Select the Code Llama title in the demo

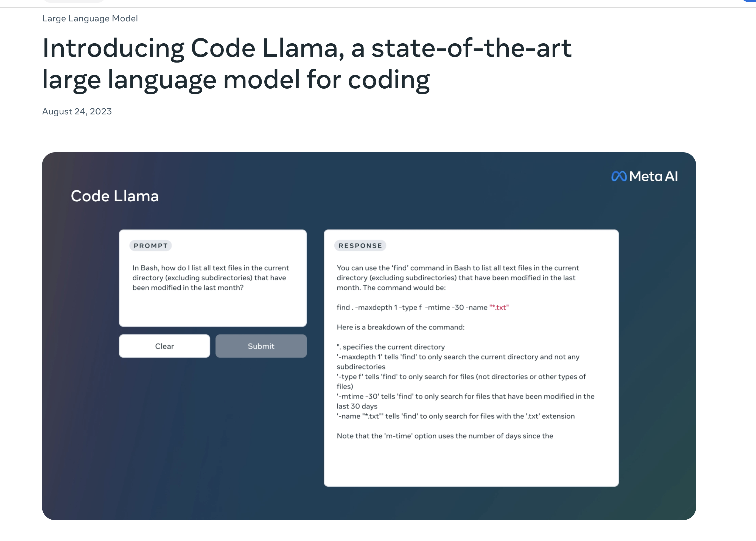click(115, 196)
